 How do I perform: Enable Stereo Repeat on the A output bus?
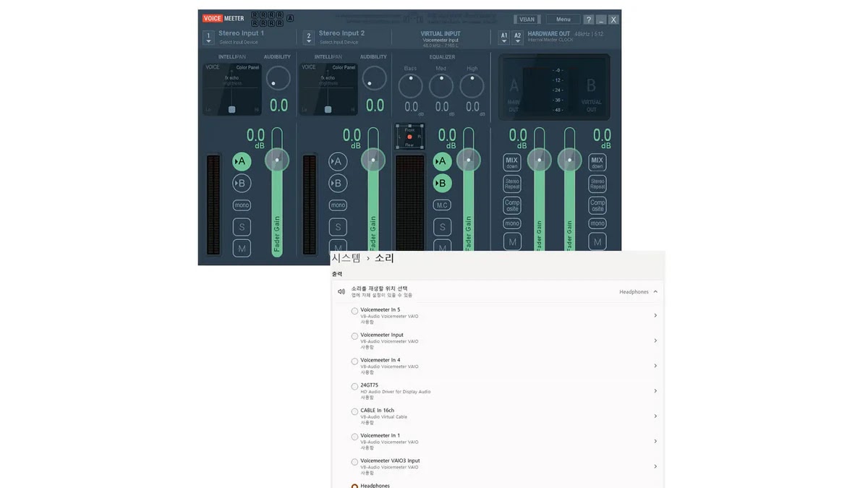tap(512, 184)
